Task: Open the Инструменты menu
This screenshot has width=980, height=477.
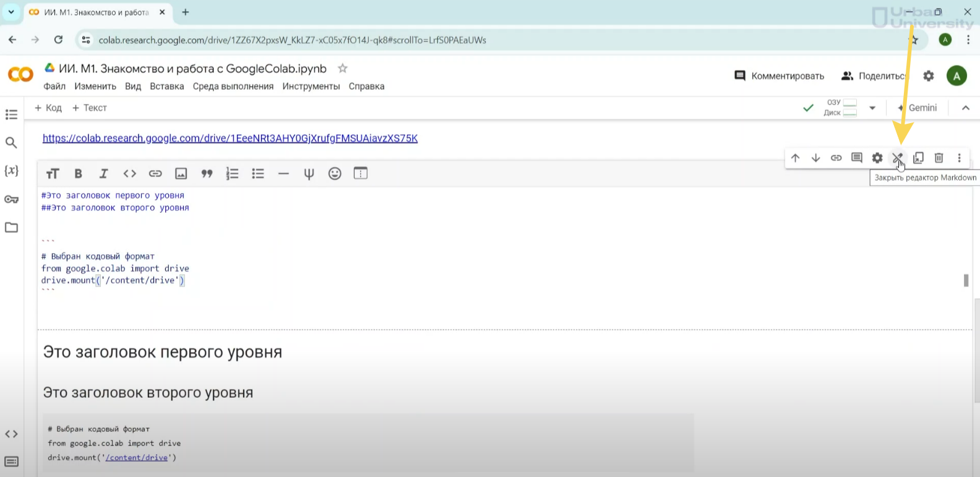Action: 311,87
